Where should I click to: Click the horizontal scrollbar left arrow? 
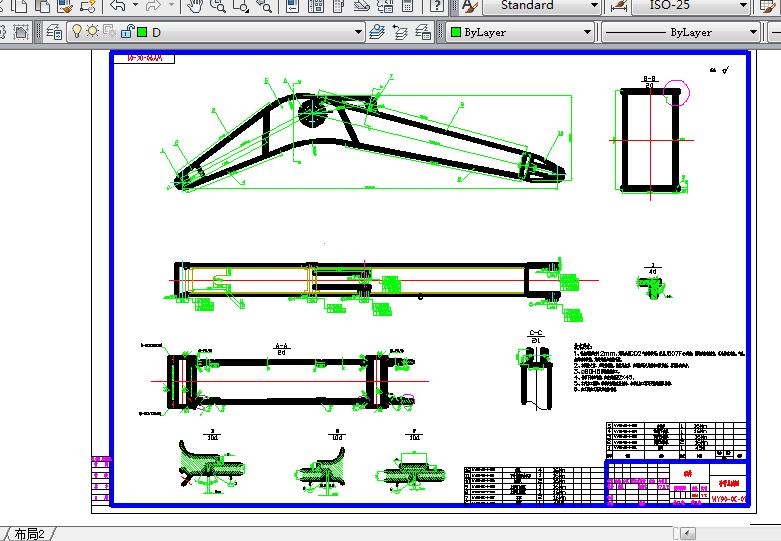click(687, 534)
